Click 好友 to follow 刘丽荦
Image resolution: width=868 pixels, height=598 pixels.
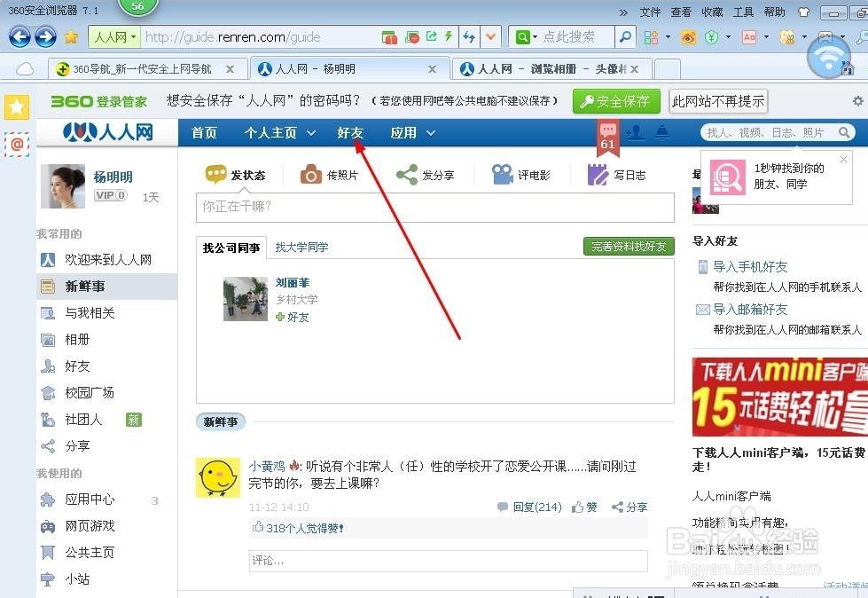[x=295, y=317]
